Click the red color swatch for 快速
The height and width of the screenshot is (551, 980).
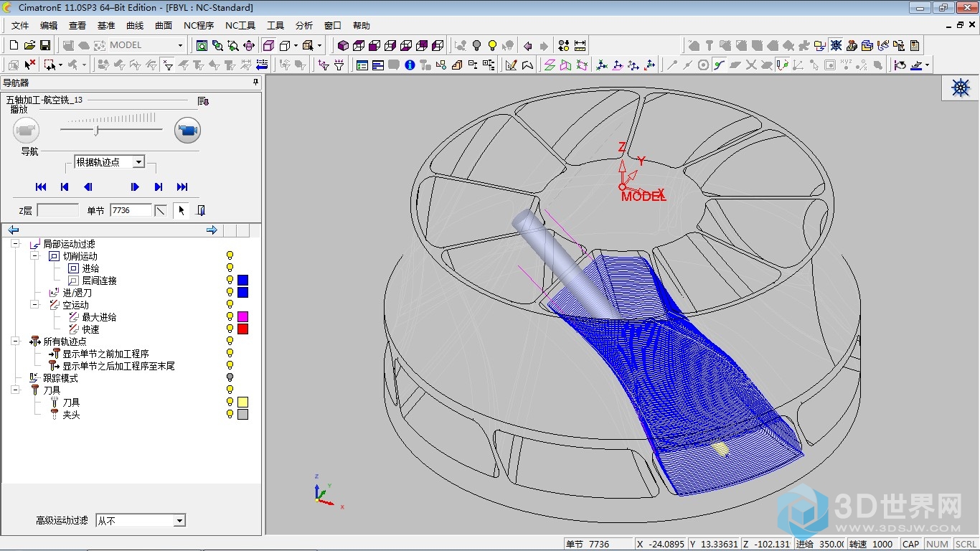[x=242, y=329]
